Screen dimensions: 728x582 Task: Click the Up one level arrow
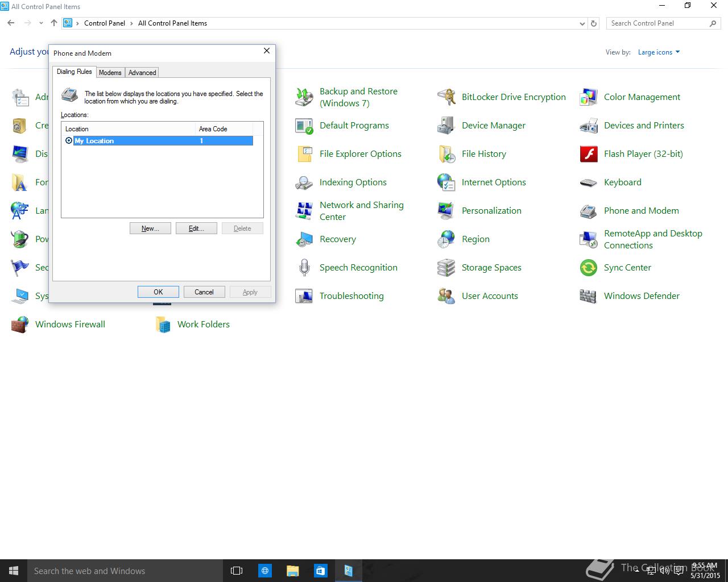(54, 23)
